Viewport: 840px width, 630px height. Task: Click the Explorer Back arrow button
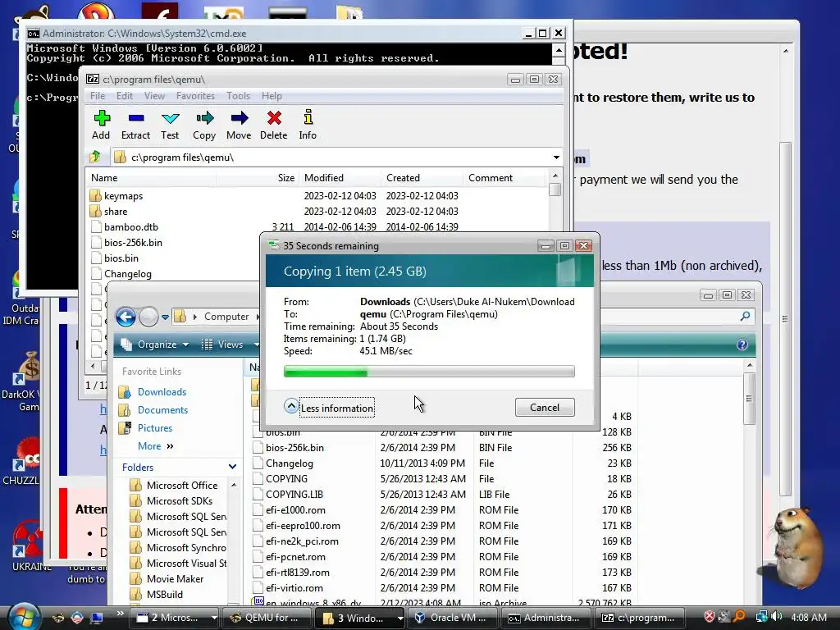(126, 317)
